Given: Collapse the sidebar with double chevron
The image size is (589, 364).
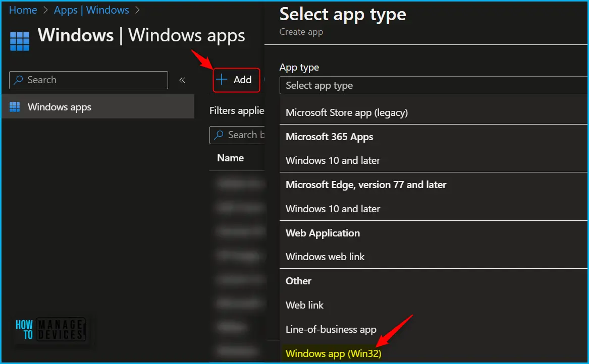Looking at the screenshot, I should coord(182,80).
